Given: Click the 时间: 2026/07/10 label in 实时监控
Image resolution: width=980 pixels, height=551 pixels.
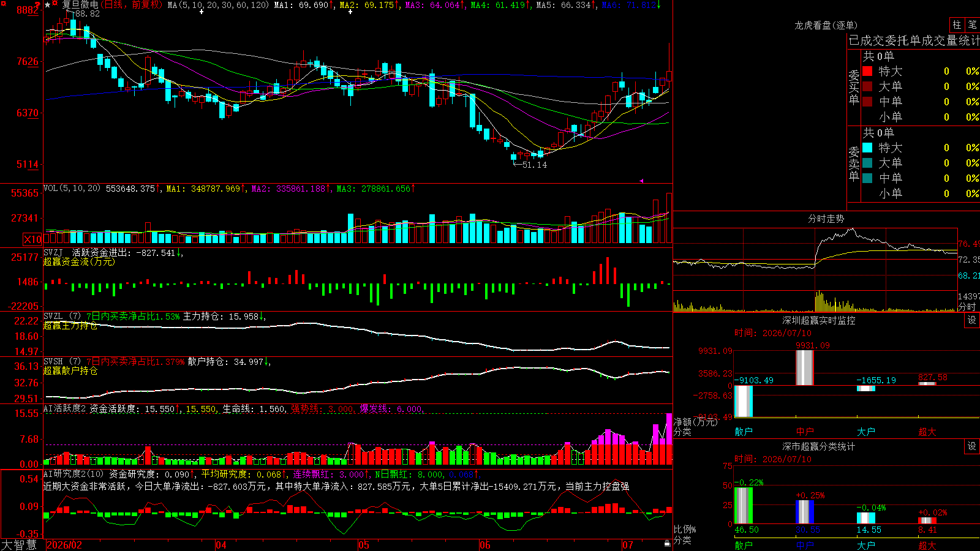Looking at the screenshot, I should [x=772, y=333].
